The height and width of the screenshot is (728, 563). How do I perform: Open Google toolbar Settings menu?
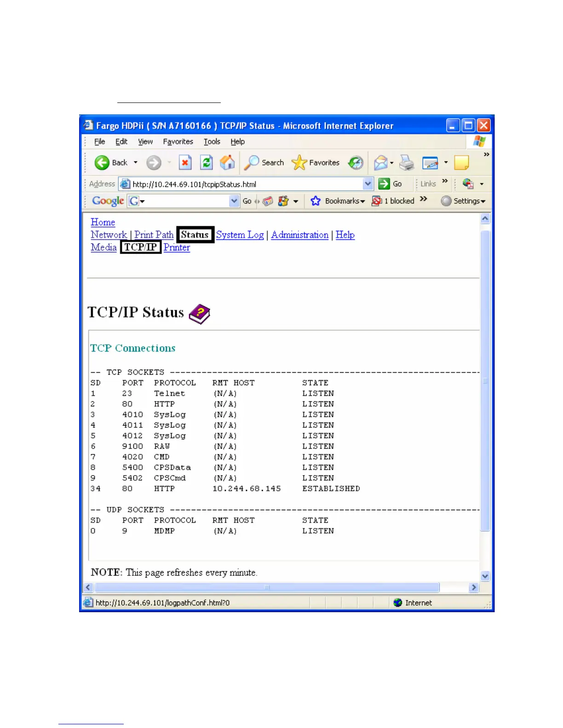click(463, 201)
